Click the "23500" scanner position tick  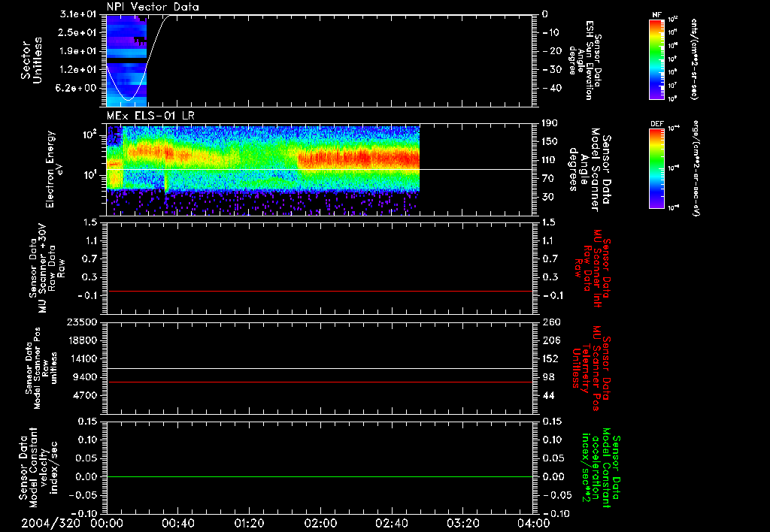click(82, 322)
